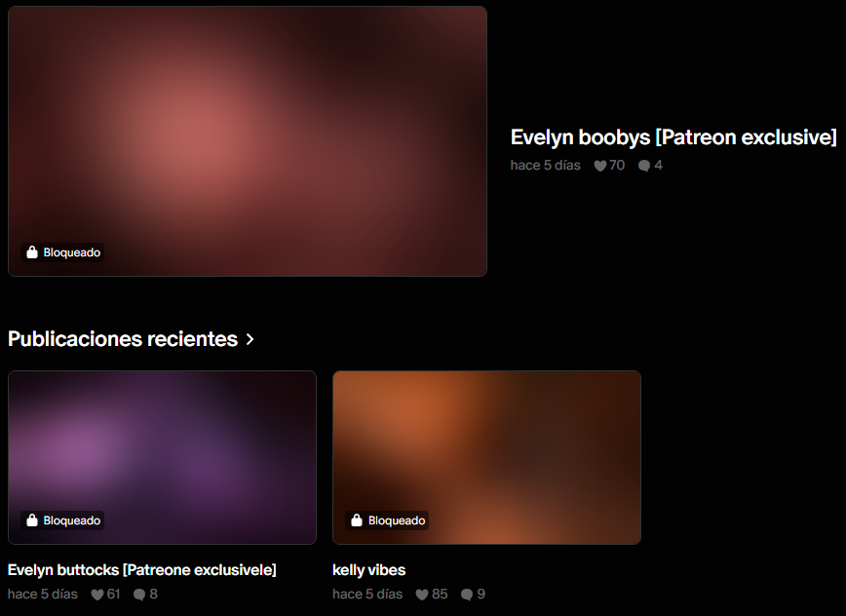Select the purple blurred locked thumbnail

(x=162, y=448)
